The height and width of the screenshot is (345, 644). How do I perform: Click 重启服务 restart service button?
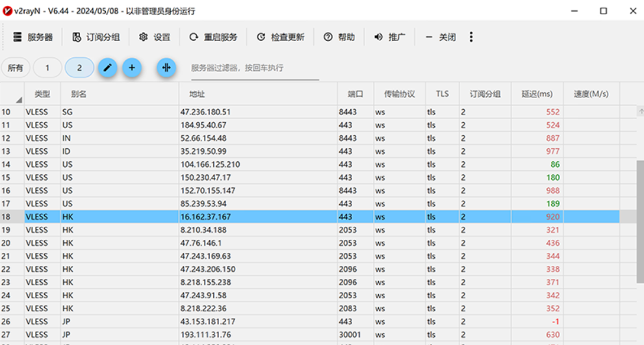point(214,37)
